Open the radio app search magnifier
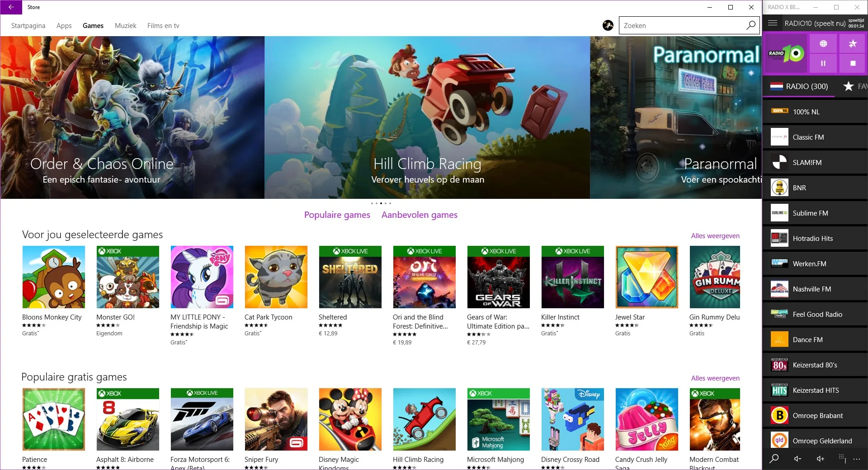Screen dimensions: 868x470 [x=774, y=459]
